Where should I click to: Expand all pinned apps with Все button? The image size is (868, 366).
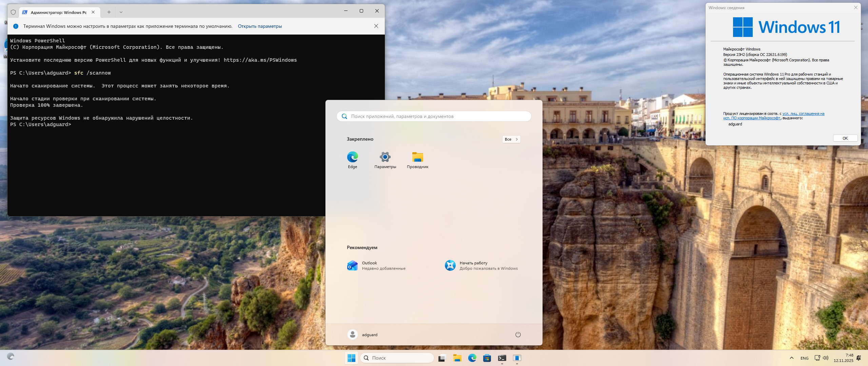click(511, 139)
